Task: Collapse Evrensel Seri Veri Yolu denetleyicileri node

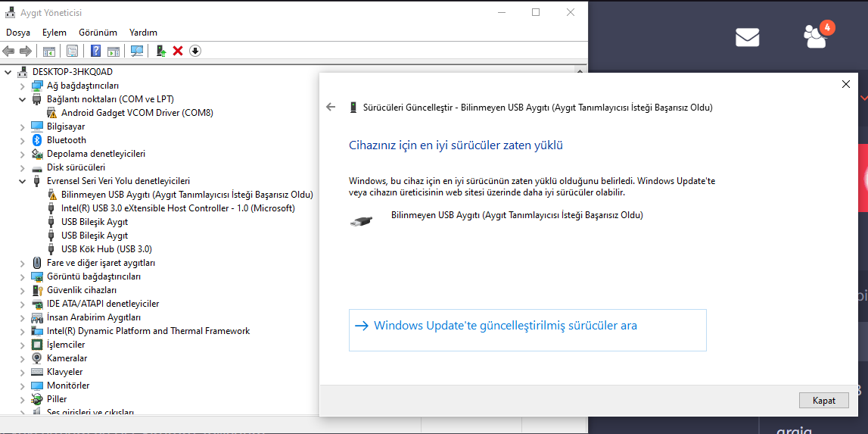Action: point(22,181)
